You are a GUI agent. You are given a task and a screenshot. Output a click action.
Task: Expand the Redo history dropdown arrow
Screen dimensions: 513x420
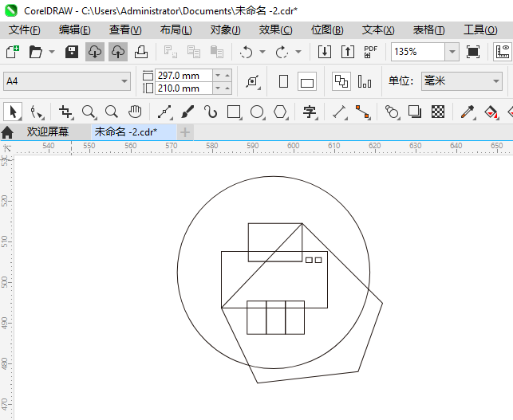tap(298, 52)
